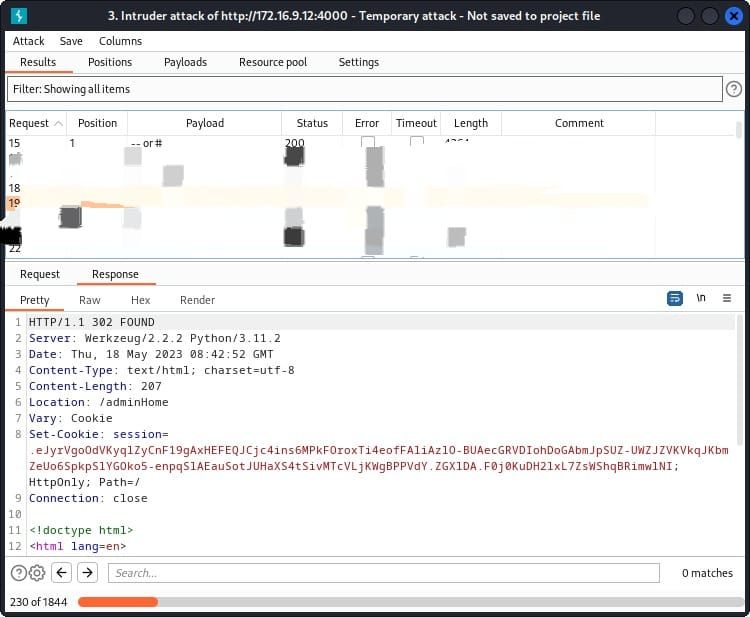Close the Intruder attack window
750x617 pixels.
click(x=733, y=16)
